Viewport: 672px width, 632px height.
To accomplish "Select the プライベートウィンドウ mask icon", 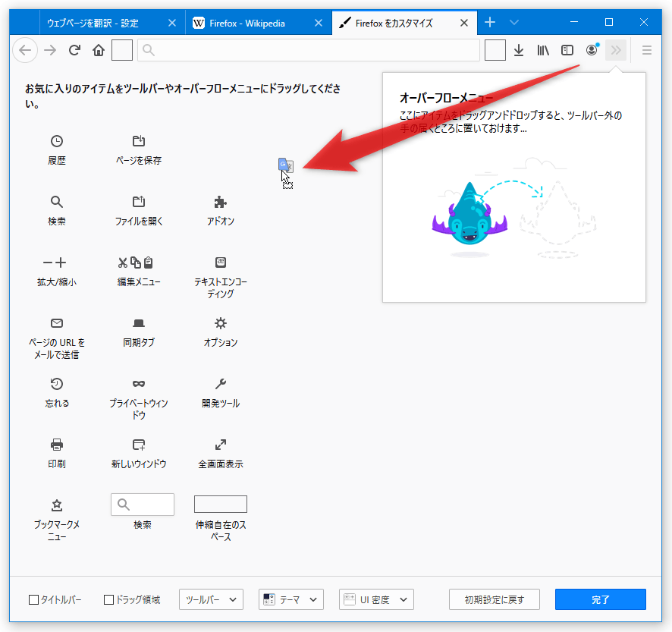I will pyautogui.click(x=139, y=384).
